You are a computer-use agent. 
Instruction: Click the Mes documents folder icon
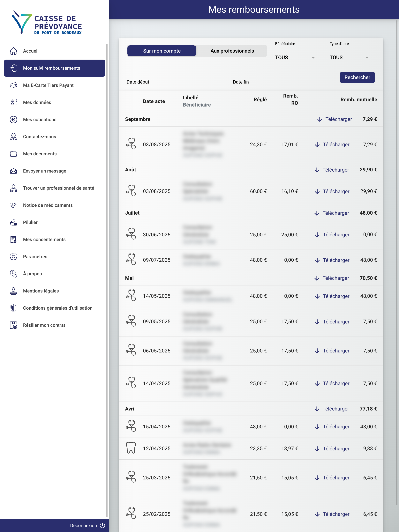(13, 154)
